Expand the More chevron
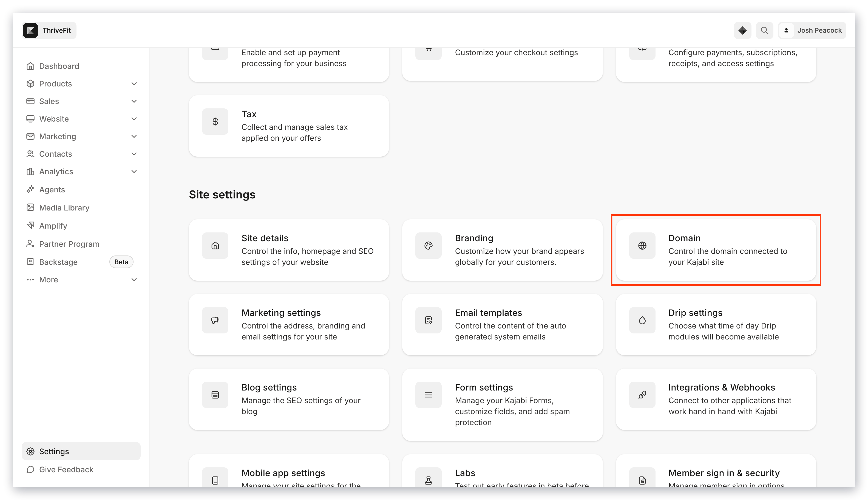This screenshot has width=868, height=500. (x=134, y=280)
